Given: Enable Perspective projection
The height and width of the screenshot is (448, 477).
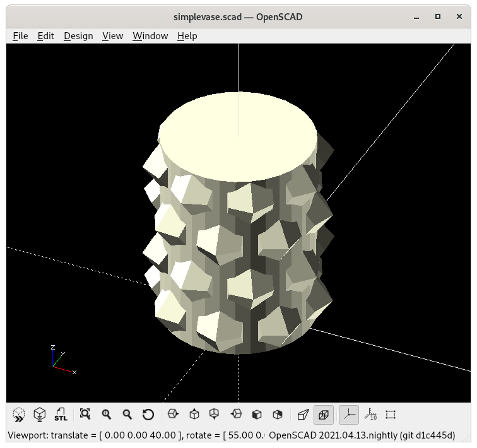Looking at the screenshot, I should pos(303,415).
